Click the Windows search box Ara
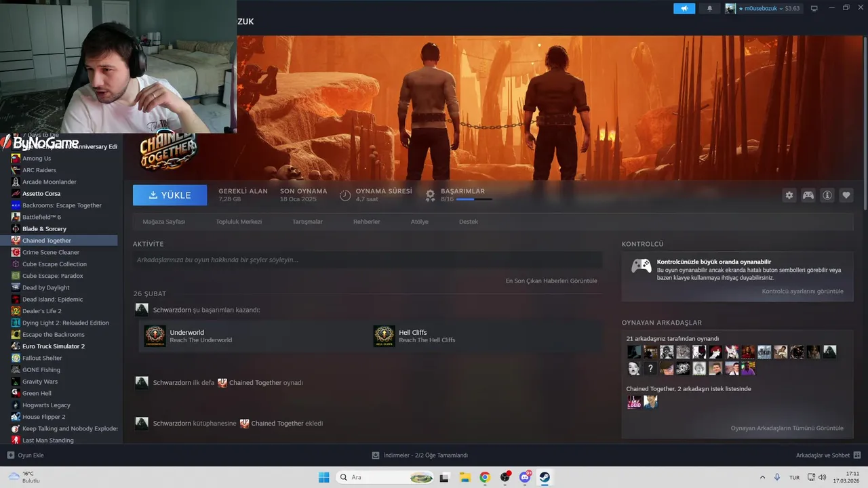 (x=385, y=477)
